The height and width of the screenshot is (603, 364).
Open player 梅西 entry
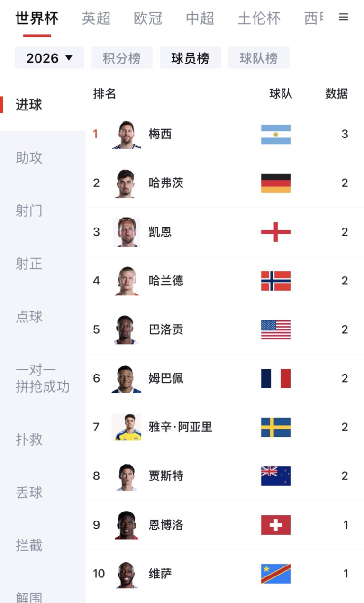(x=225, y=134)
